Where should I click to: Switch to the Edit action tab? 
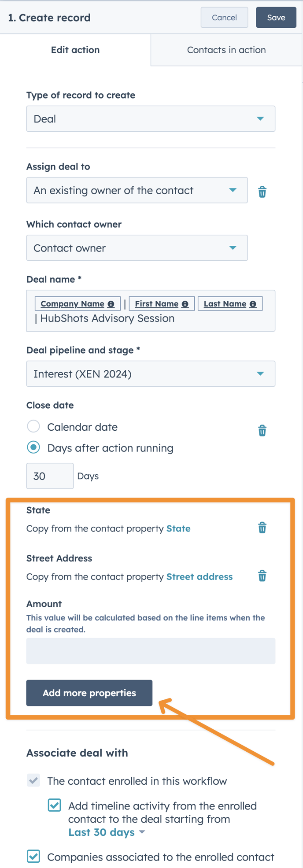tap(75, 50)
